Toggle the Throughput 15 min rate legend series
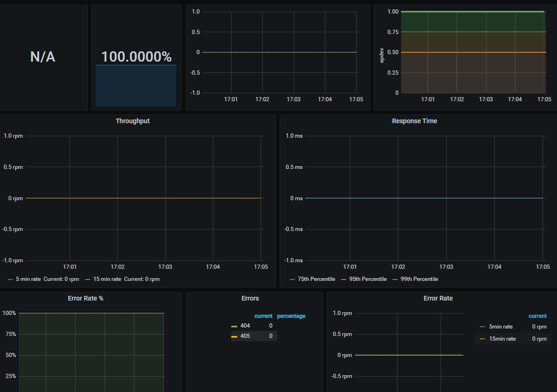Viewport: 557px width, 392px height. 107,279
